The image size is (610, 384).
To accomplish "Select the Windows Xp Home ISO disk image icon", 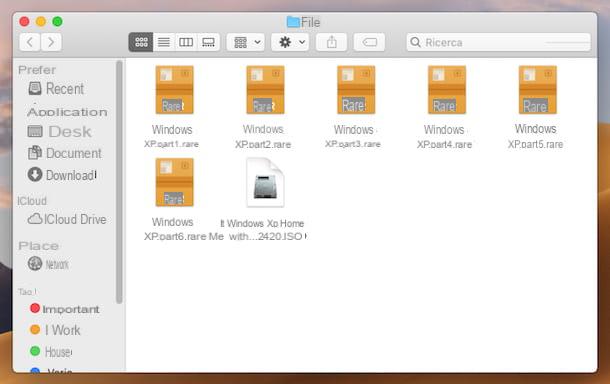I will point(265,182).
